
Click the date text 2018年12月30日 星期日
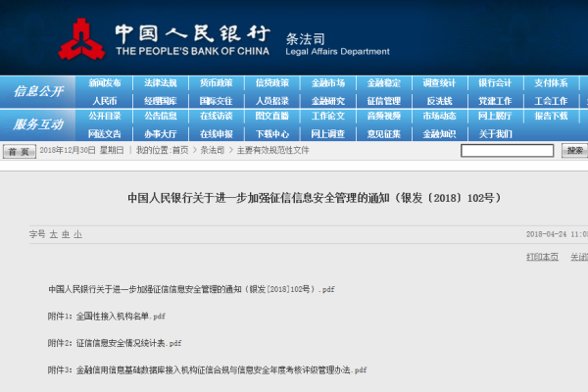click(x=81, y=150)
